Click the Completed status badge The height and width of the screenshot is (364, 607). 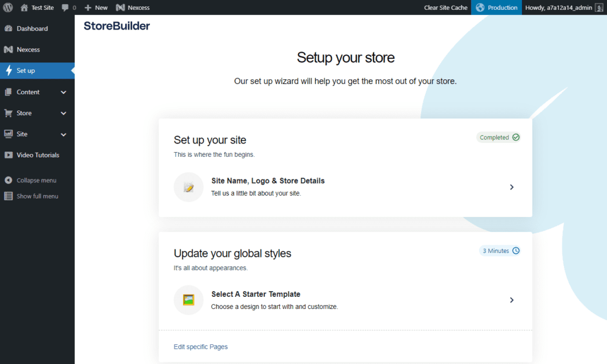[499, 137]
